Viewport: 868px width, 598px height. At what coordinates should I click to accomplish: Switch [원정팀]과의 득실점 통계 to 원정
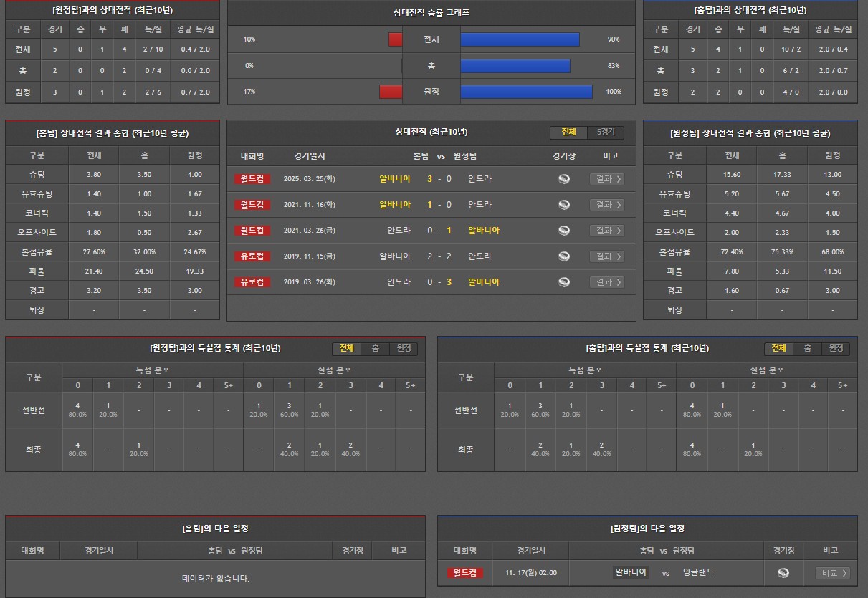[x=404, y=348]
